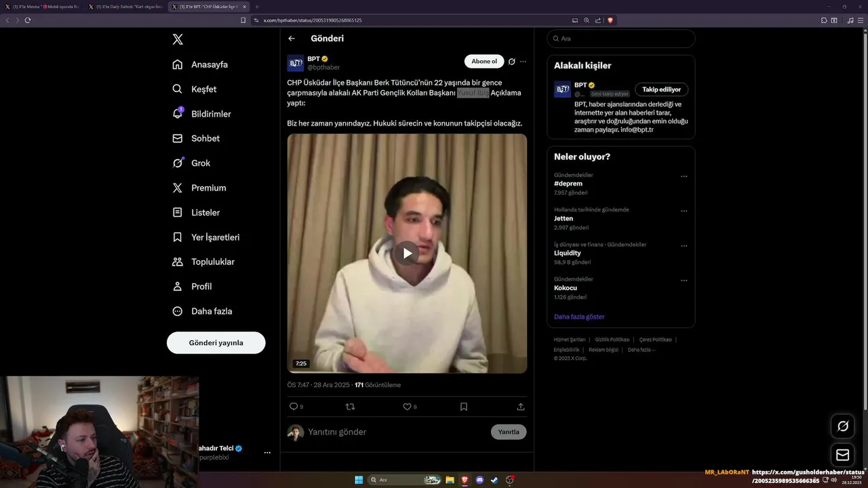Open Keşfet explore page

pos(195,89)
